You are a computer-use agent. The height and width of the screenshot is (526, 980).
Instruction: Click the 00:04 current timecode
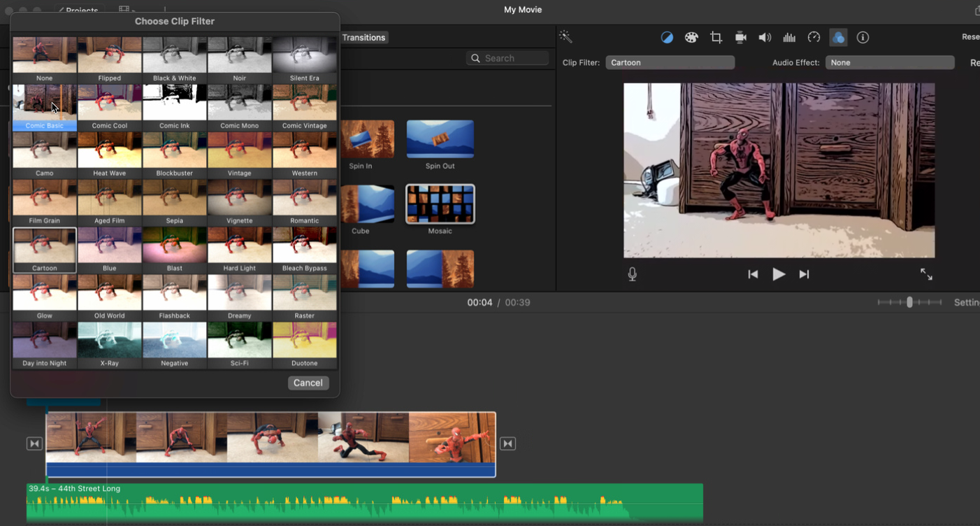tap(480, 302)
